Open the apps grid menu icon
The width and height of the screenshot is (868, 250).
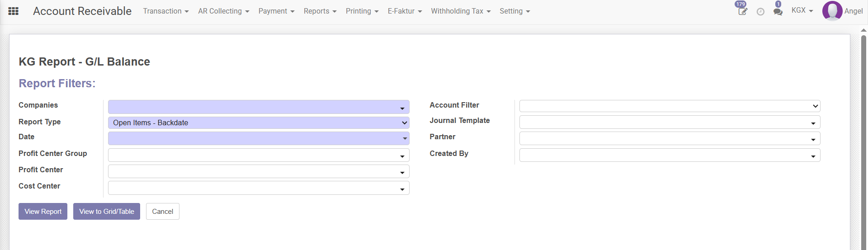tap(14, 11)
